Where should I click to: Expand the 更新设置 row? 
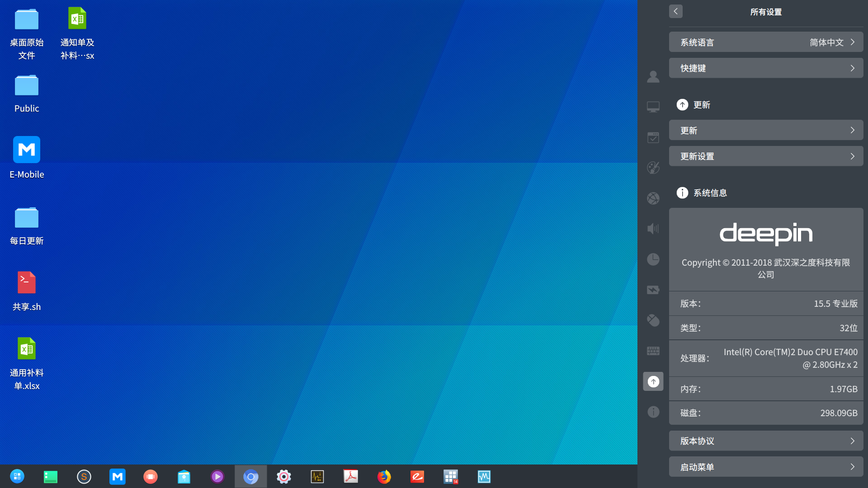(x=766, y=156)
